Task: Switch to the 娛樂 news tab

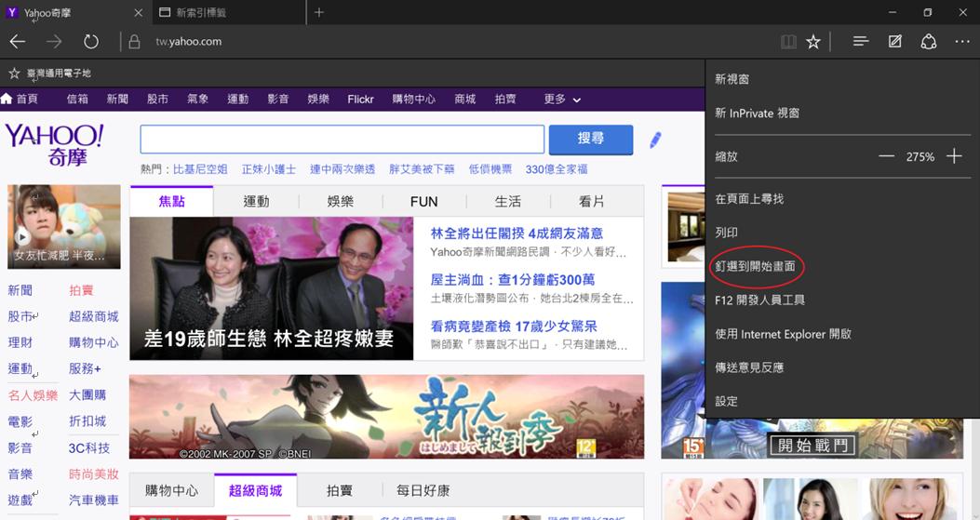Action: click(x=340, y=201)
